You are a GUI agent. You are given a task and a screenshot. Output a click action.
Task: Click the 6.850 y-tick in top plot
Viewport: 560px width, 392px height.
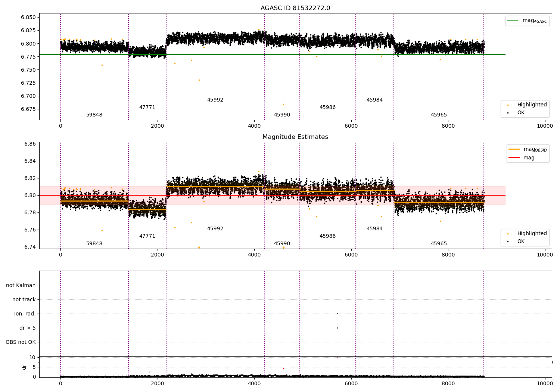pos(28,18)
